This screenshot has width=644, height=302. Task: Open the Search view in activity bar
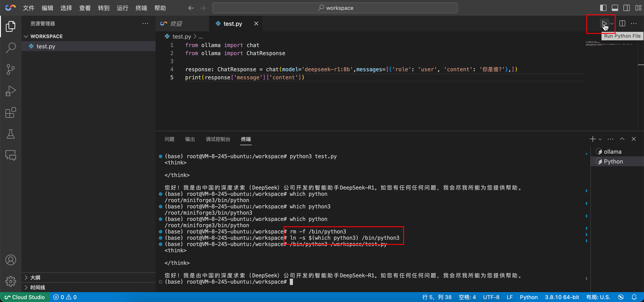coord(11,47)
